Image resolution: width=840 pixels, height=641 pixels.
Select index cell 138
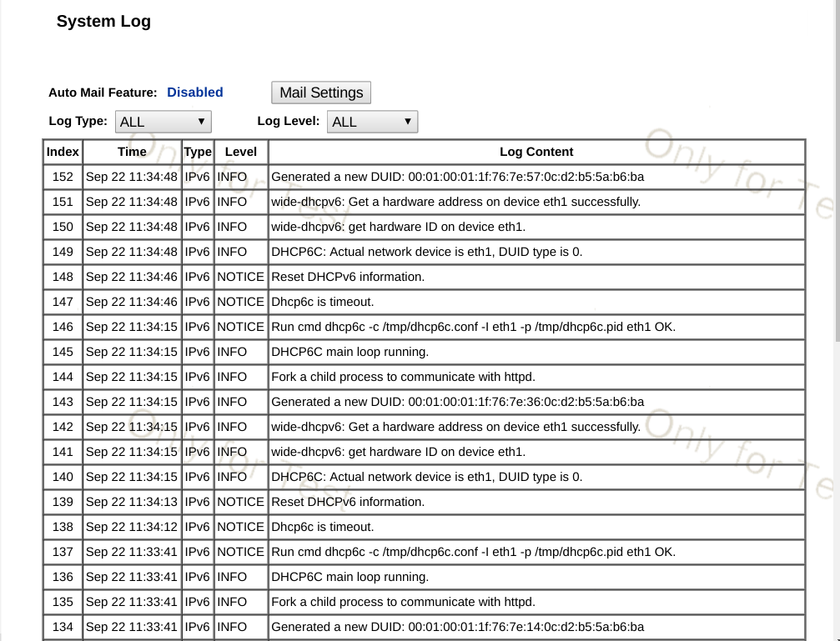coord(63,527)
